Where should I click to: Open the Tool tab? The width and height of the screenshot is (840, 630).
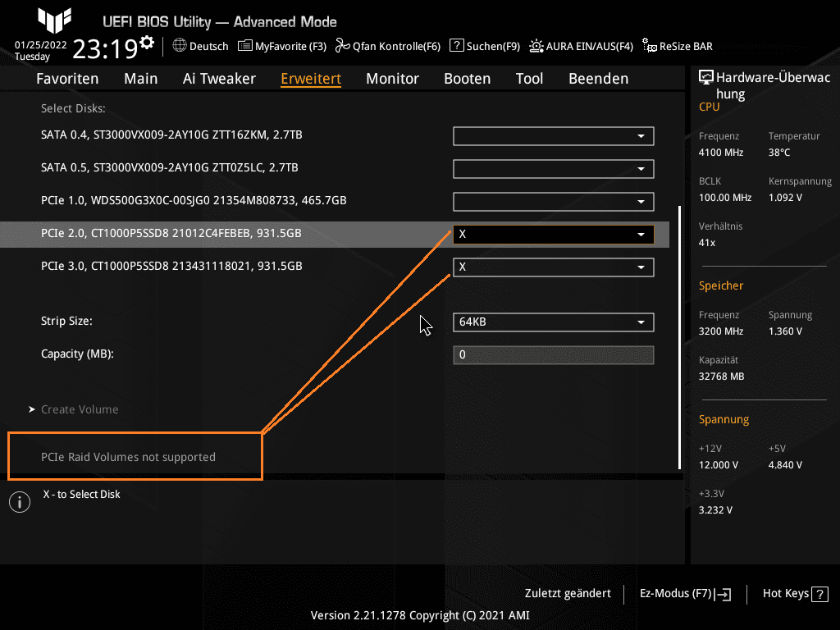click(529, 78)
